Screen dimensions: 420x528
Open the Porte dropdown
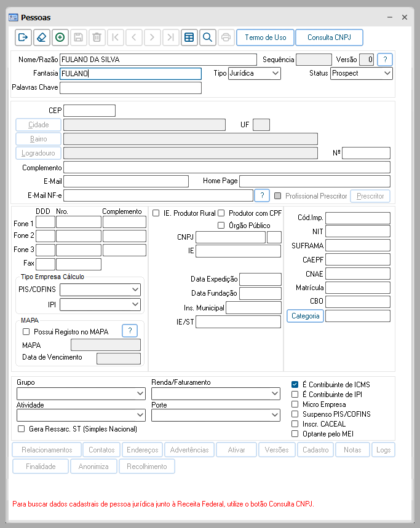coord(216,415)
